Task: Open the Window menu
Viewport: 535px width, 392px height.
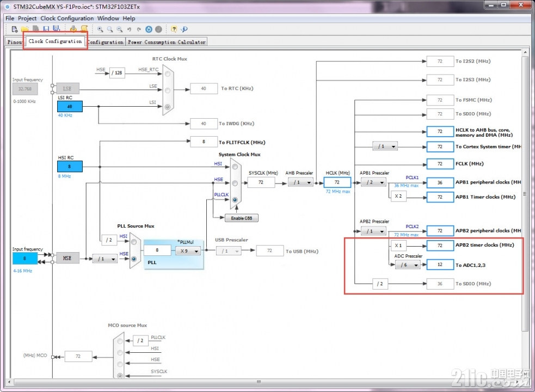Action: (108, 19)
